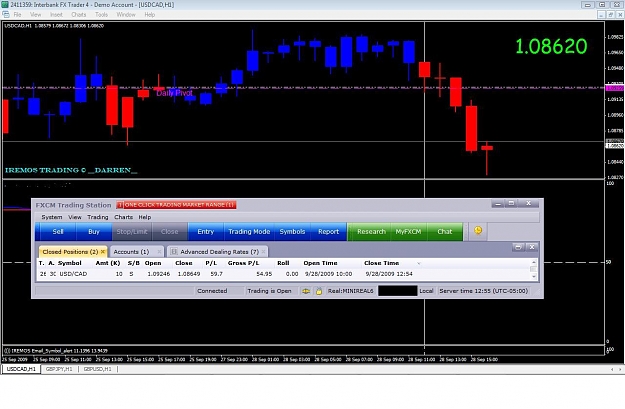This screenshot has width=625, height=409.
Task: Open the Trading menu in FXCM Trading Station
Action: click(x=98, y=217)
